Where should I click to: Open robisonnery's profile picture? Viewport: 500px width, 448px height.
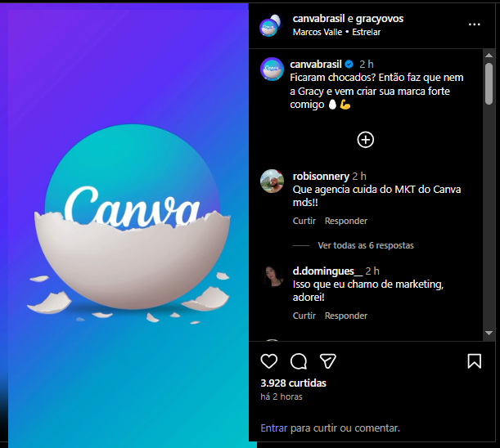(272, 181)
